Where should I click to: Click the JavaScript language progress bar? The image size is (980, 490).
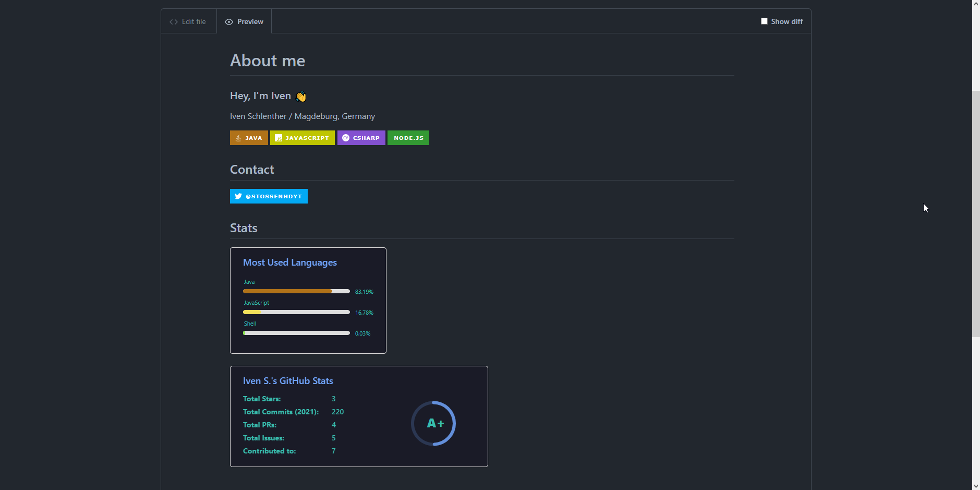pos(296,312)
